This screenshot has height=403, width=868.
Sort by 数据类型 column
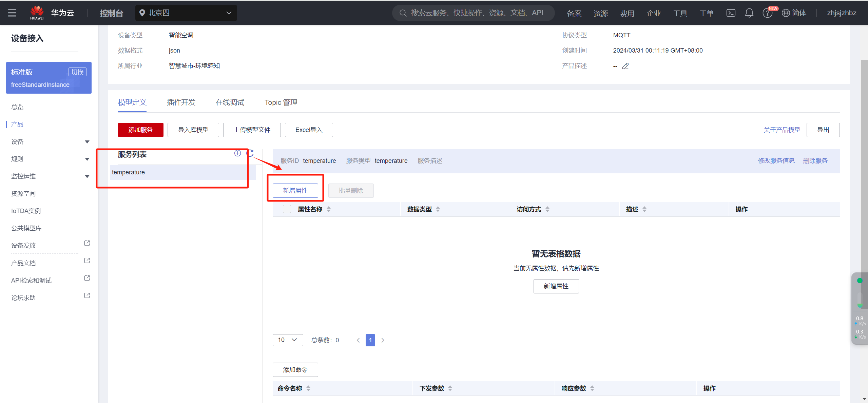pos(438,209)
